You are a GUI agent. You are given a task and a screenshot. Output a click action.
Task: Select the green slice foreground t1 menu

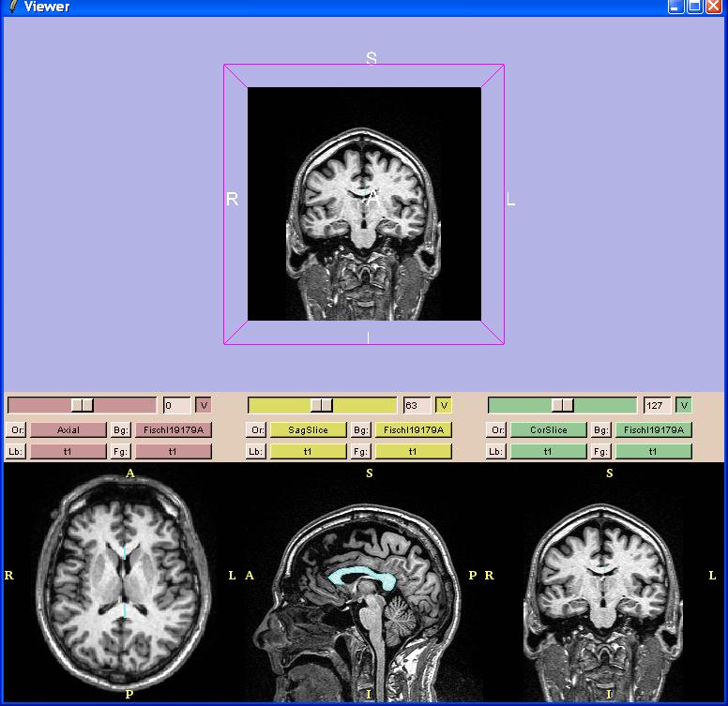(654, 452)
